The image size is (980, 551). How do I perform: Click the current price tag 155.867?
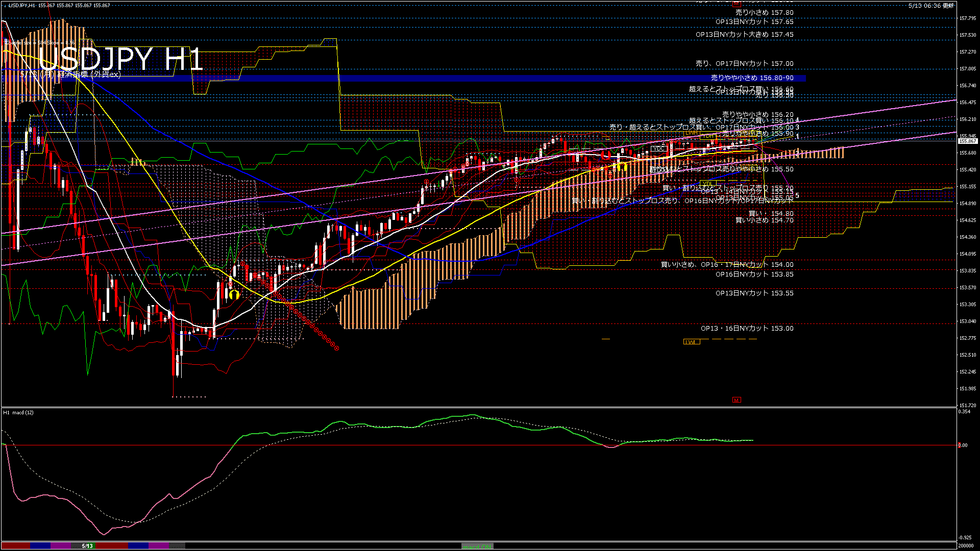pyautogui.click(x=967, y=141)
